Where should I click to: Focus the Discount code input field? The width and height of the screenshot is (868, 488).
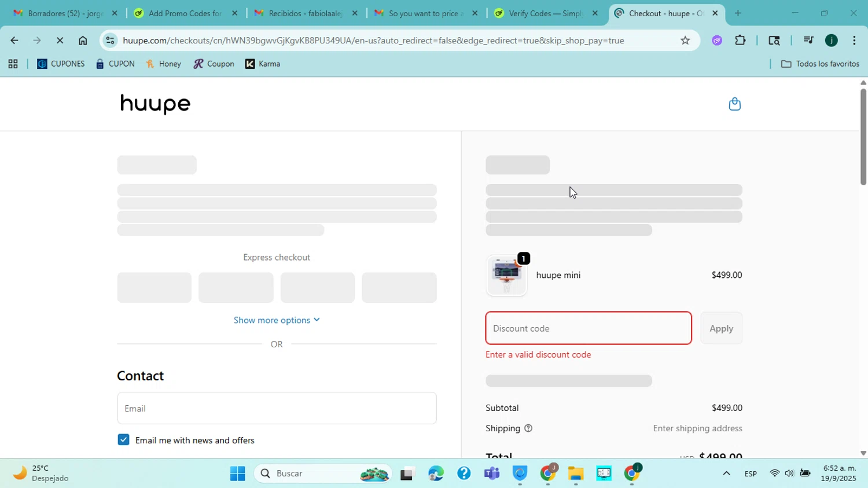pyautogui.click(x=589, y=328)
